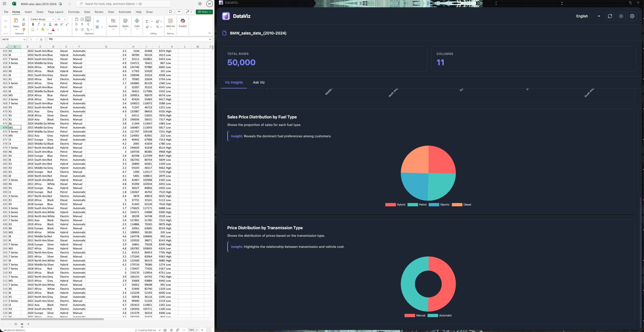Click DataViz refresh icon

click(610, 16)
